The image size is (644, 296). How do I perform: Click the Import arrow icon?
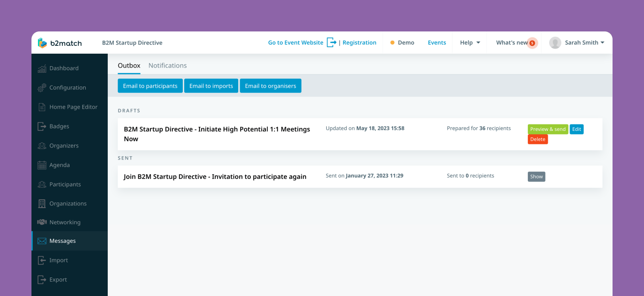pyautogui.click(x=42, y=260)
